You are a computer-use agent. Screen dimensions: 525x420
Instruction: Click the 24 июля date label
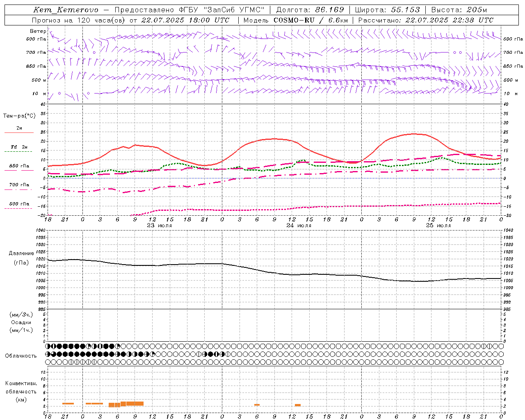(x=299, y=225)
